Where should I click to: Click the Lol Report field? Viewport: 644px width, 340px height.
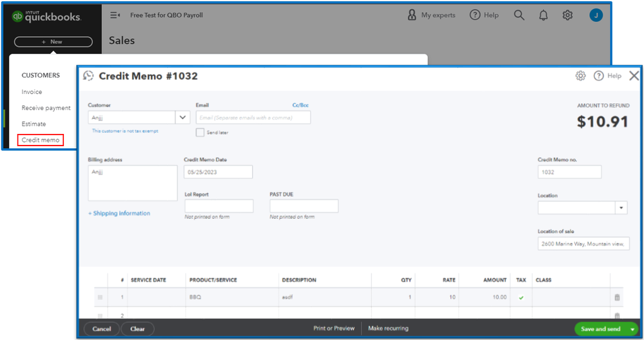[x=219, y=206]
